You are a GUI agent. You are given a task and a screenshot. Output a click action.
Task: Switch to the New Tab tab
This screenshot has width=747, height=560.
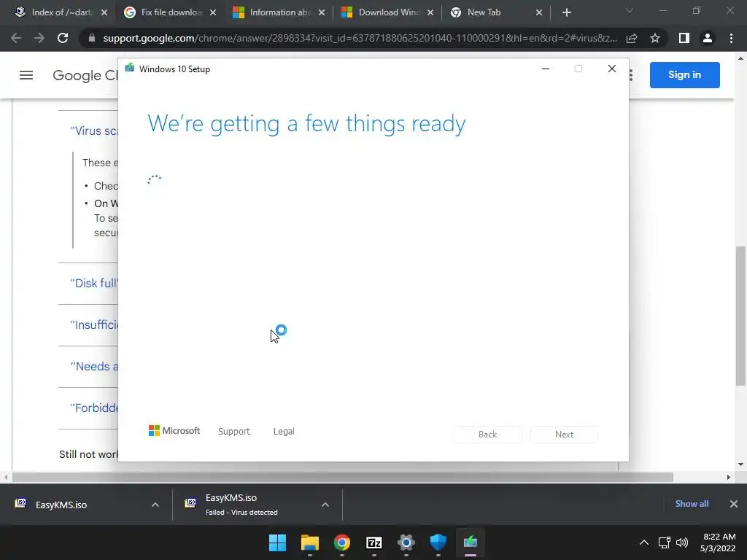pos(495,13)
